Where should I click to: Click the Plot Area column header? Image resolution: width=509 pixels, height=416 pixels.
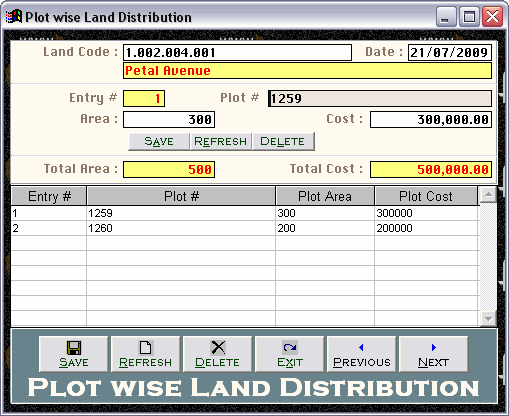tap(325, 196)
